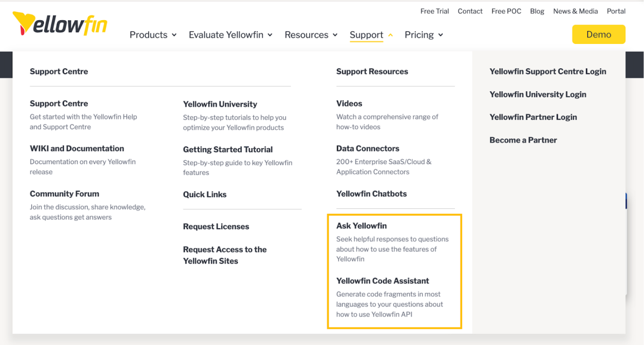Open the Evaluate Yellowfin dropdown

230,34
